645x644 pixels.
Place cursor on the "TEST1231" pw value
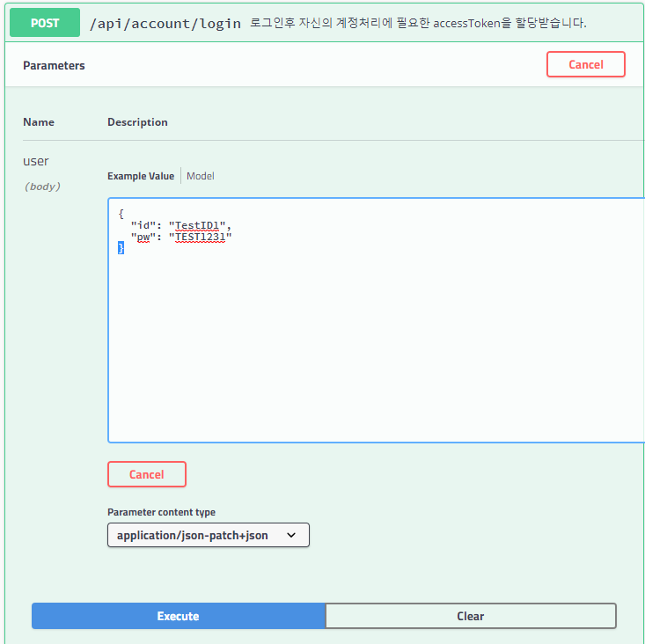pos(202,237)
